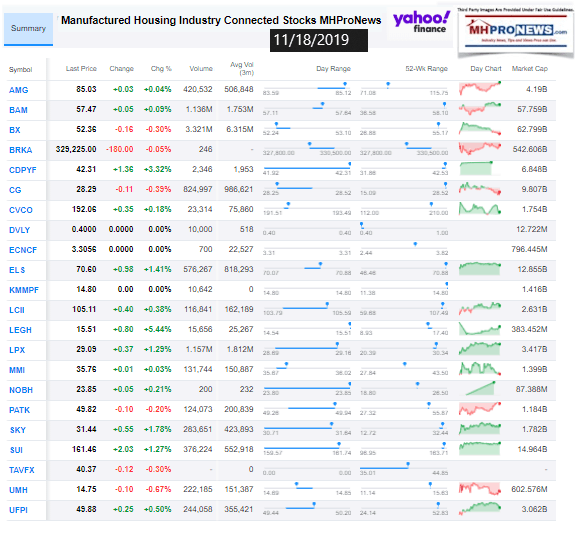
Task: Sort by the Volume column header
Action: tap(201, 69)
